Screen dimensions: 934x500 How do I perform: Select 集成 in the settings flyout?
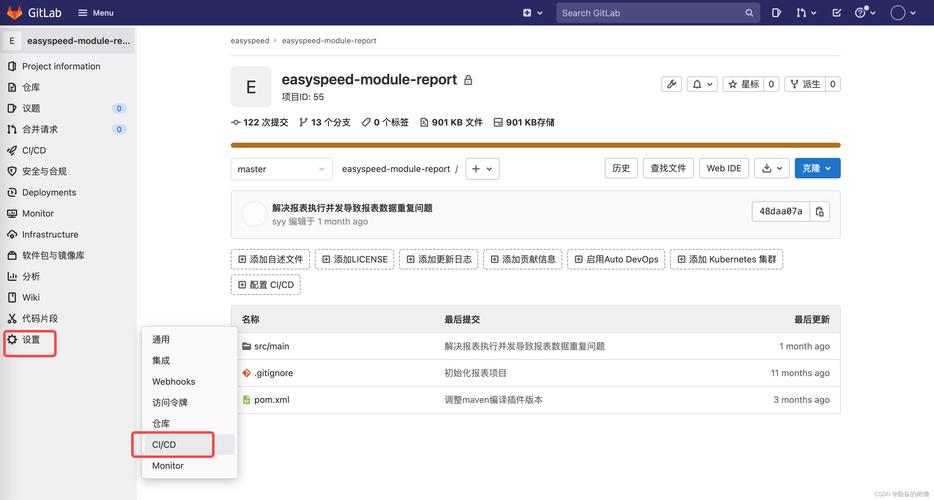(x=161, y=360)
